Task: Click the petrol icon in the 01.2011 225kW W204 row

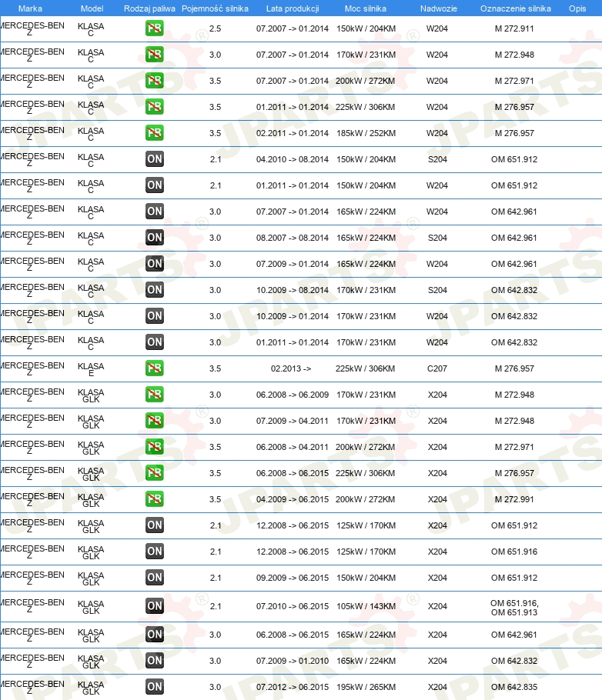Action: coord(154,107)
